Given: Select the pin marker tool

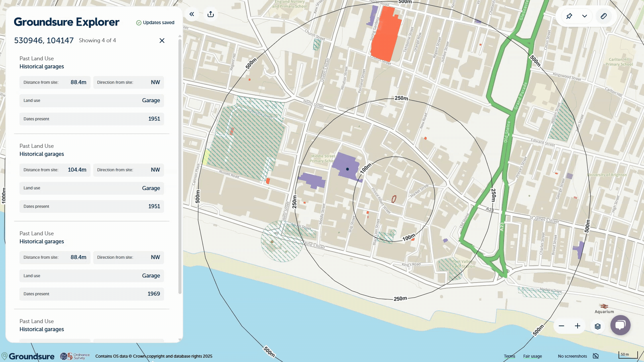Looking at the screenshot, I should (x=569, y=16).
